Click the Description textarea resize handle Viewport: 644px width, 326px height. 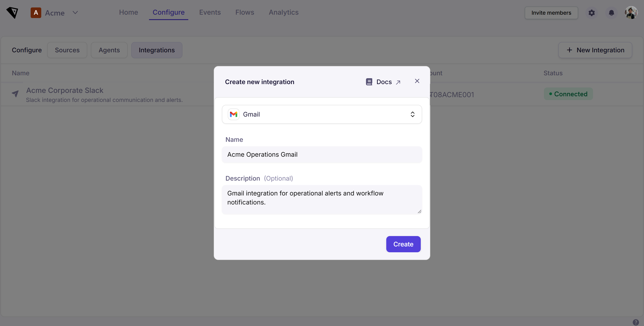(419, 211)
